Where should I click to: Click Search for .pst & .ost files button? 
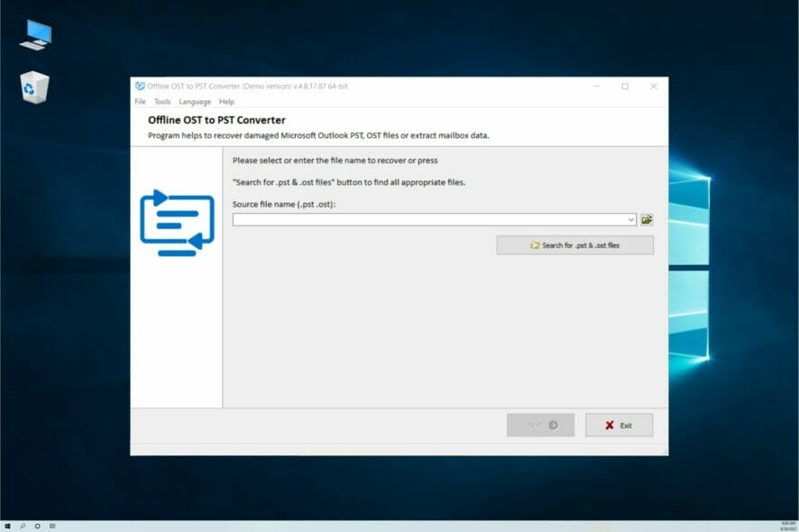574,245
